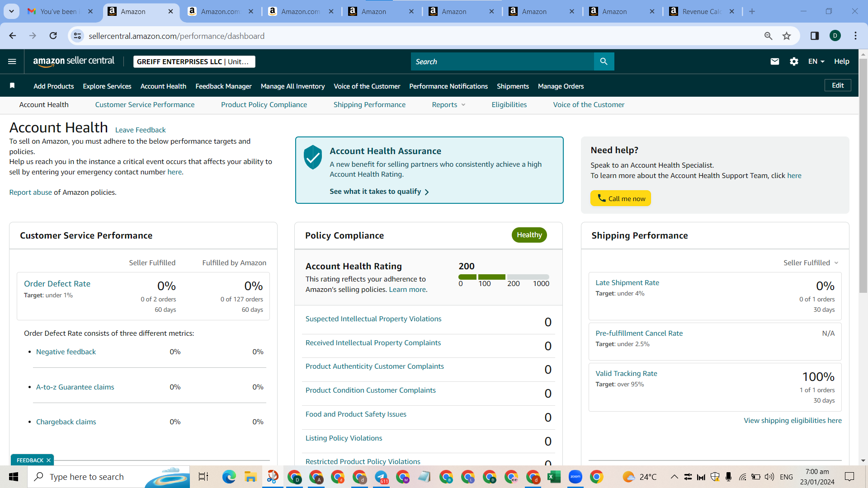Open File Explorer from taskbar
The width and height of the screenshot is (868, 488).
click(250, 477)
